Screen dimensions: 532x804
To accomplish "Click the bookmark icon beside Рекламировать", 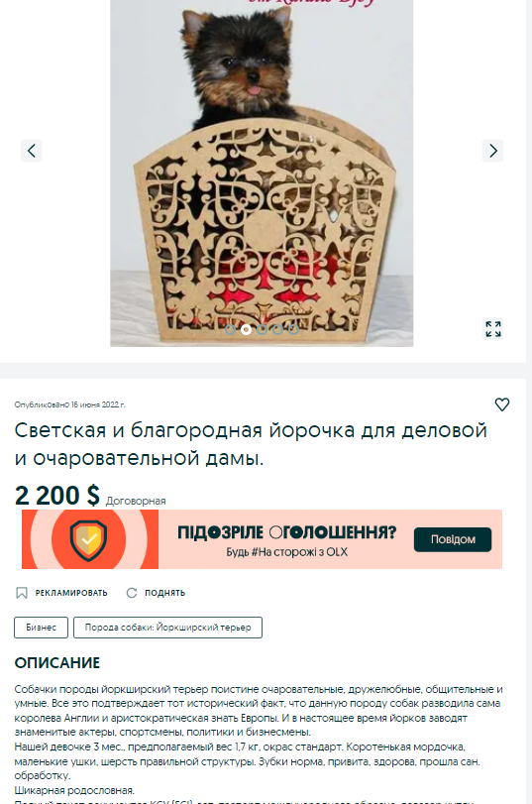I will click(x=22, y=593).
